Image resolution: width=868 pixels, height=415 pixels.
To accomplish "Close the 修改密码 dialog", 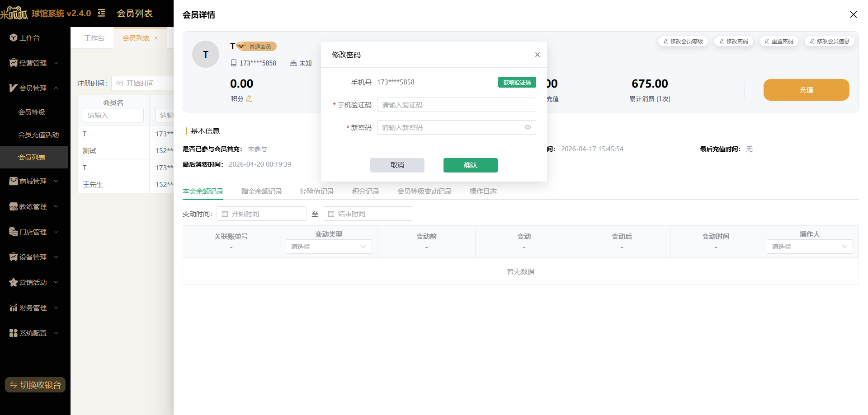I will 538,55.
